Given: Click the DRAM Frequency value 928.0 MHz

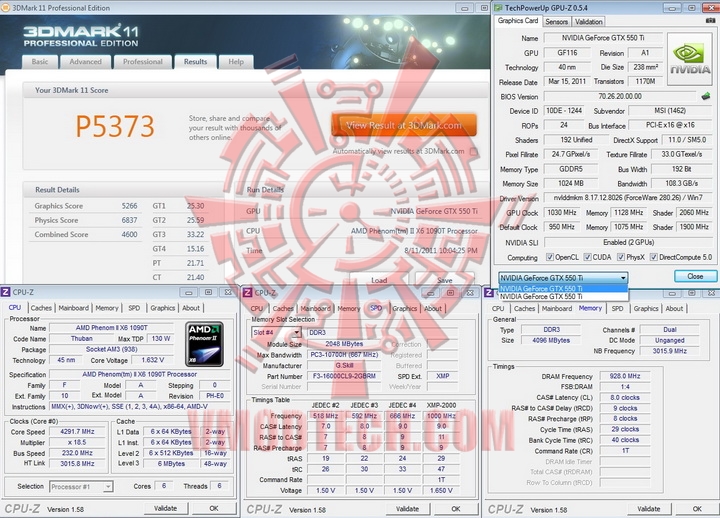Looking at the screenshot, I should 624,376.
